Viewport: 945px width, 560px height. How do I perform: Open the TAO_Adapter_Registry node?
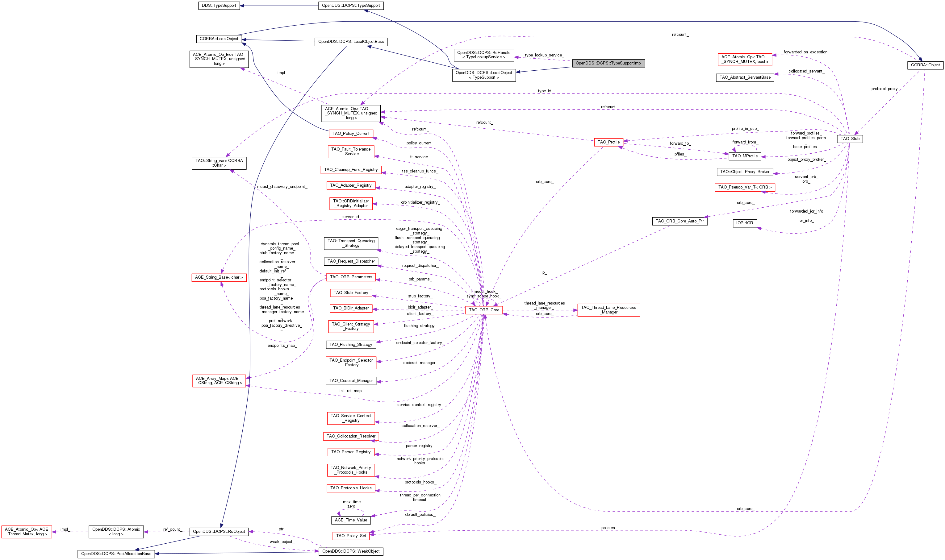click(x=351, y=186)
